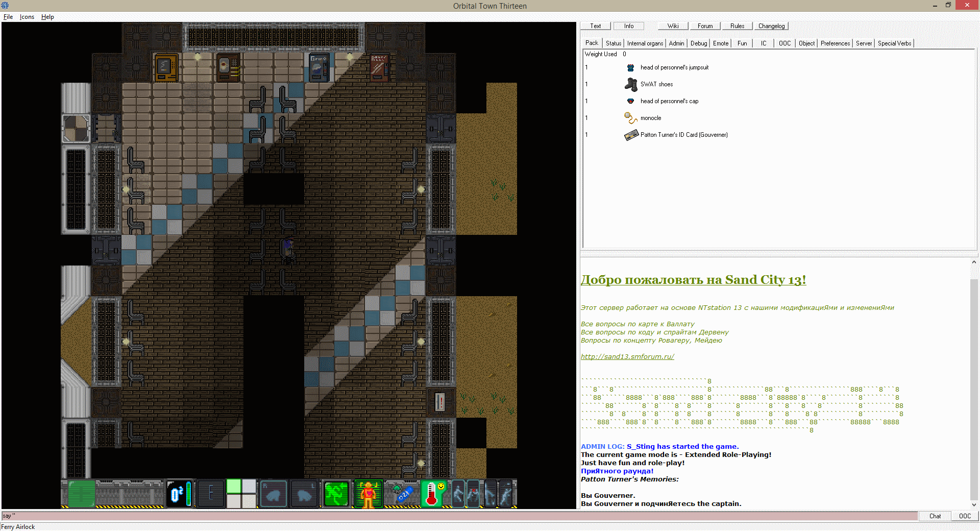This screenshot has height=531, width=980.
Task: Select 'head of personnel's jumpsuit' text
Action: pyautogui.click(x=674, y=67)
